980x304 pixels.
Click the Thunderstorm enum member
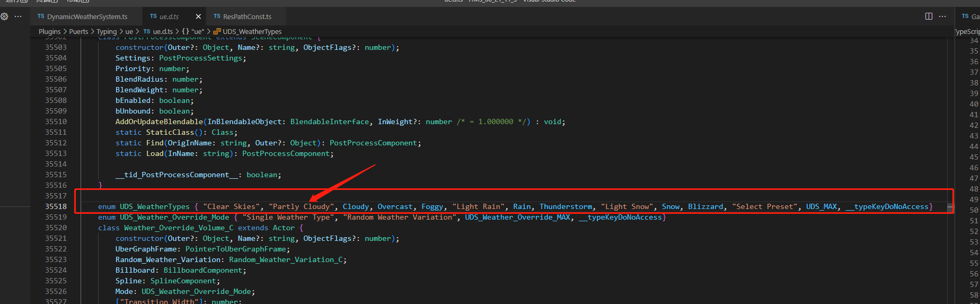click(566, 206)
